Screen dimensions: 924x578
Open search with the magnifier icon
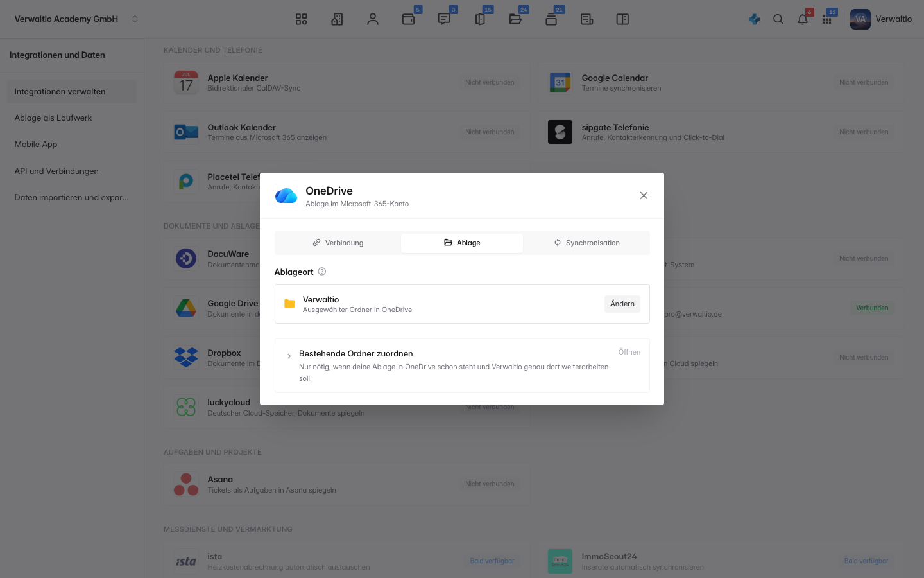point(778,19)
